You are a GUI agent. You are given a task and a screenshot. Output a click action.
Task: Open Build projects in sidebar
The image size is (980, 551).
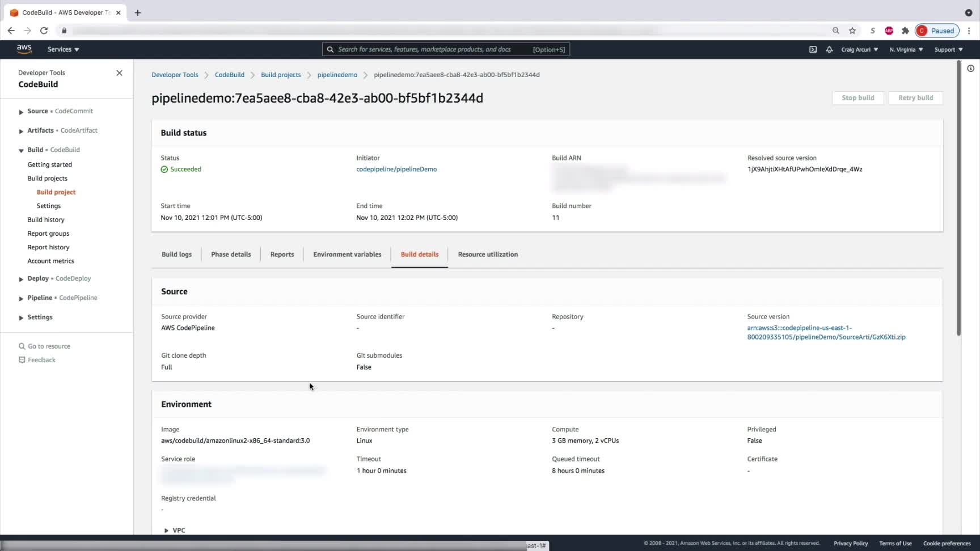point(48,178)
